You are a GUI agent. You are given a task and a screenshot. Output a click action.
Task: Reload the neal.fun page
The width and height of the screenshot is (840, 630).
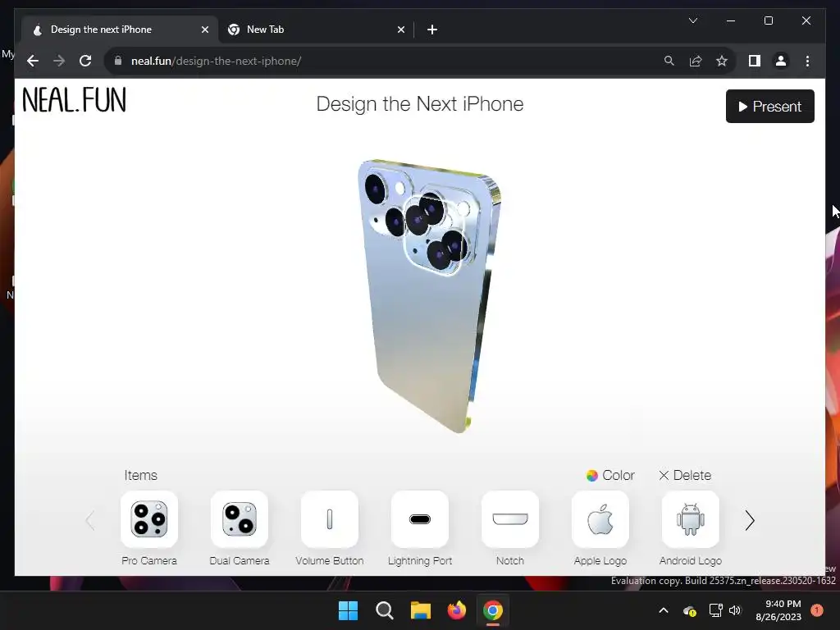click(x=85, y=61)
